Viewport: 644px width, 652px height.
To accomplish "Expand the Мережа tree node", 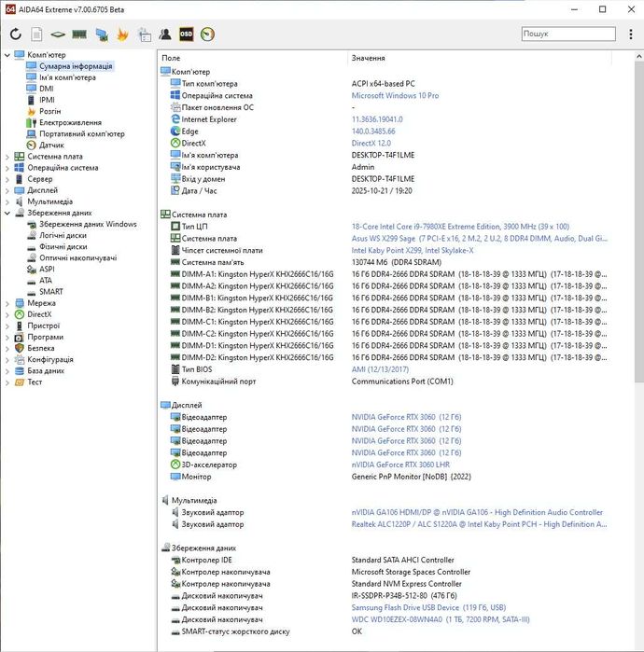I will click(7, 303).
